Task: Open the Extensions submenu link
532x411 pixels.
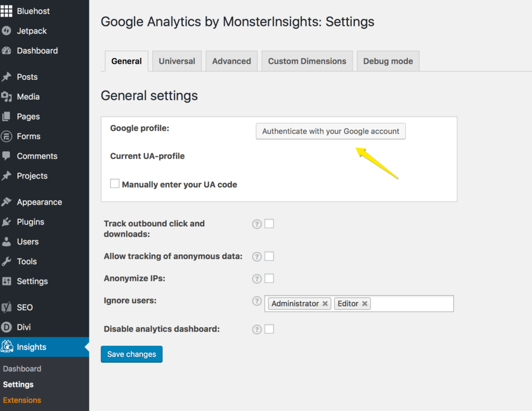Action: pos(22,400)
